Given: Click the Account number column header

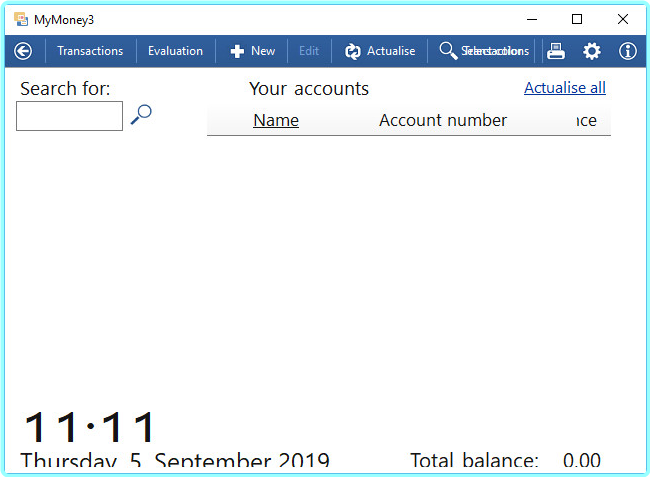Looking at the screenshot, I should tap(443, 121).
